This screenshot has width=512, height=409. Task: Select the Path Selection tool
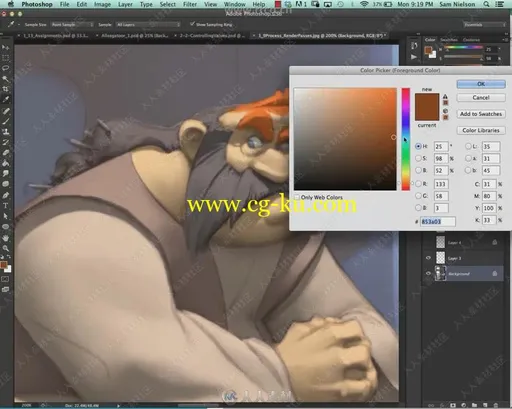coord(5,216)
